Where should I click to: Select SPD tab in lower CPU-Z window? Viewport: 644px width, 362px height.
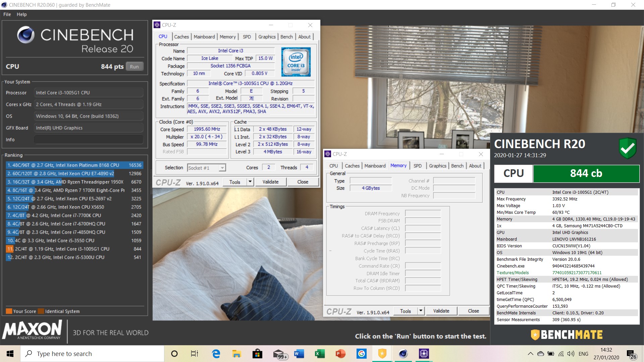point(418,166)
